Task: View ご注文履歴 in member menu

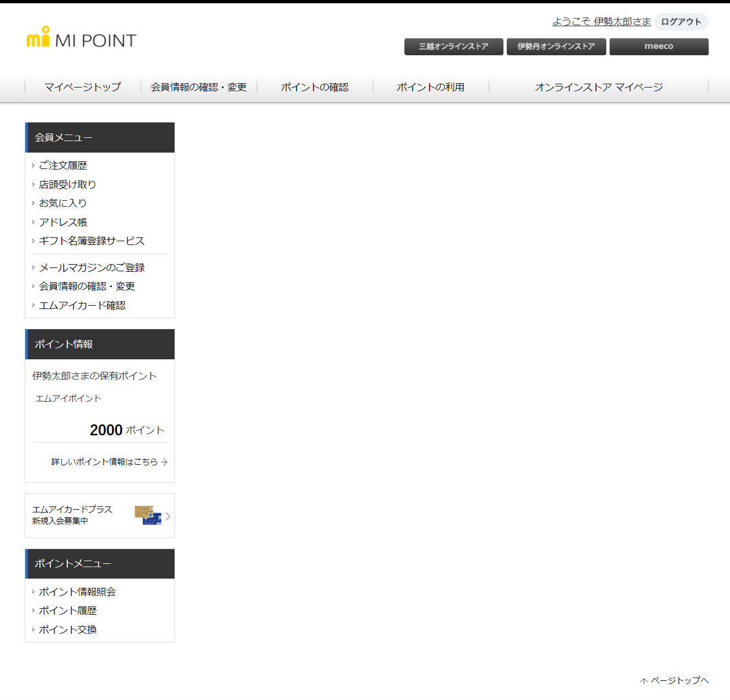Action: click(x=63, y=165)
